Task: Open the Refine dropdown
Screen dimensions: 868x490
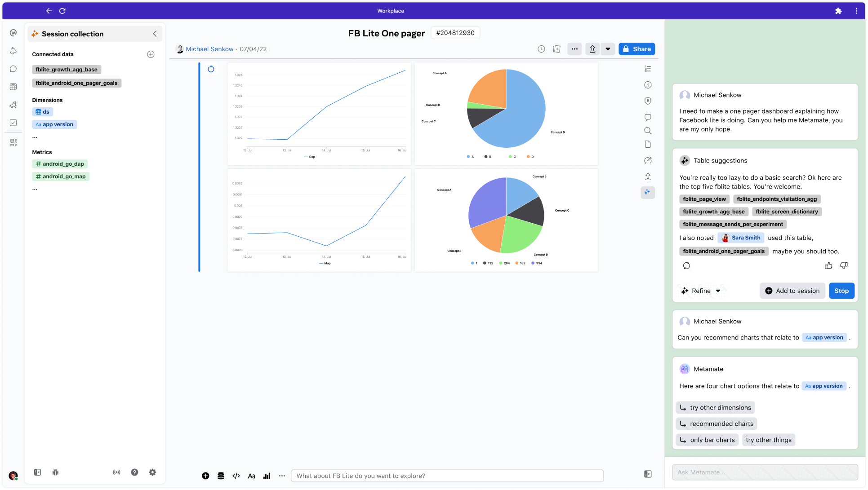Action: (x=701, y=291)
